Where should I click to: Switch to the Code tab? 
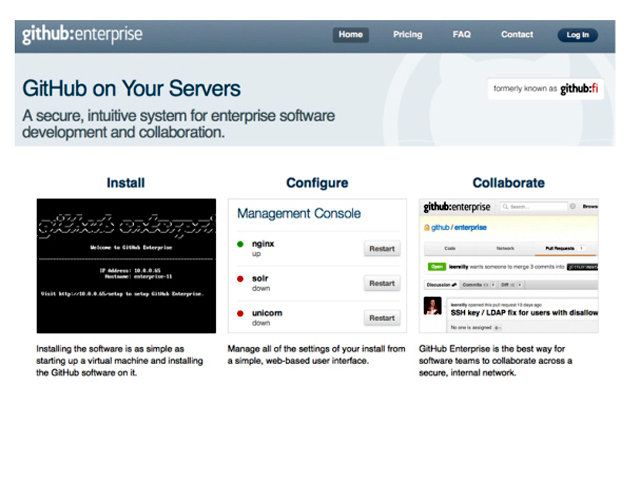click(x=450, y=248)
